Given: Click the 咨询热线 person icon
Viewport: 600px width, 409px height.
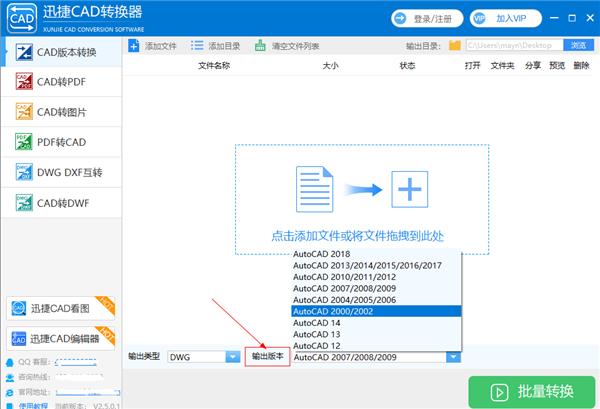Looking at the screenshot, I should 10,377.
